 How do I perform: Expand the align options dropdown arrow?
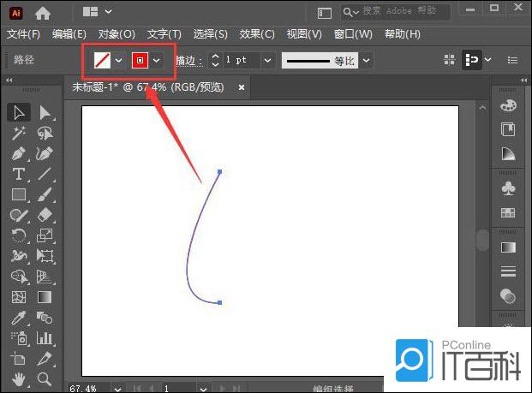pos(488,60)
